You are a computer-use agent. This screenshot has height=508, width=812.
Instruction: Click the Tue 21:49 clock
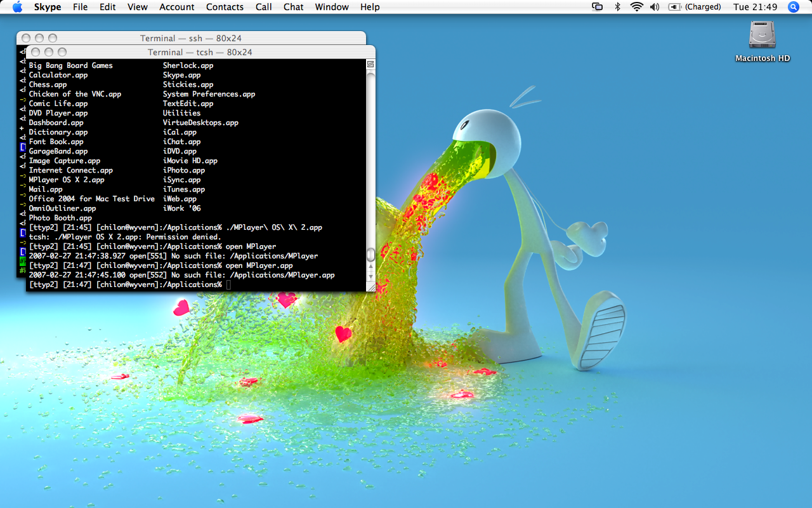[x=755, y=7]
